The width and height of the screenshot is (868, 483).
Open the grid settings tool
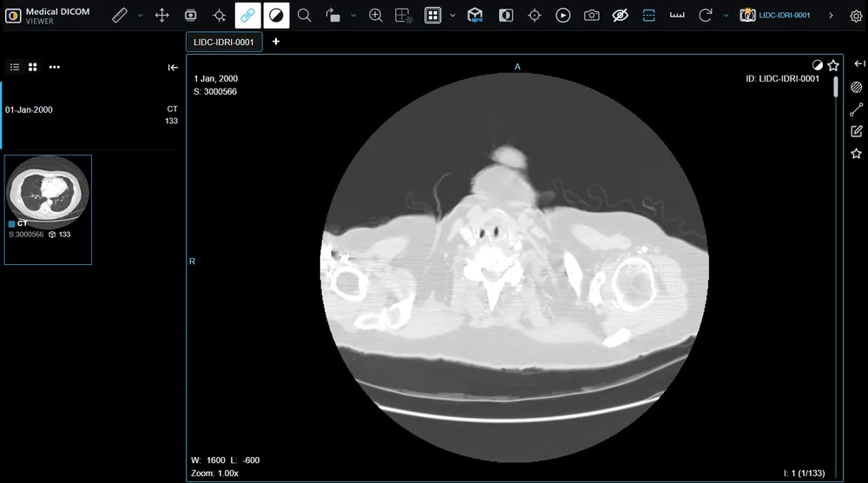(x=404, y=16)
